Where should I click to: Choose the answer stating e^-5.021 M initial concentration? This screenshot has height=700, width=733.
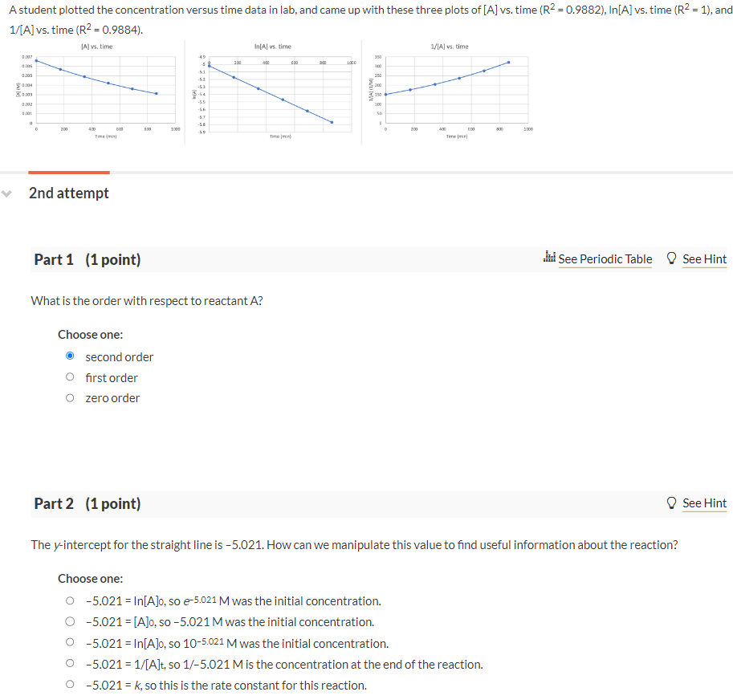(70, 600)
